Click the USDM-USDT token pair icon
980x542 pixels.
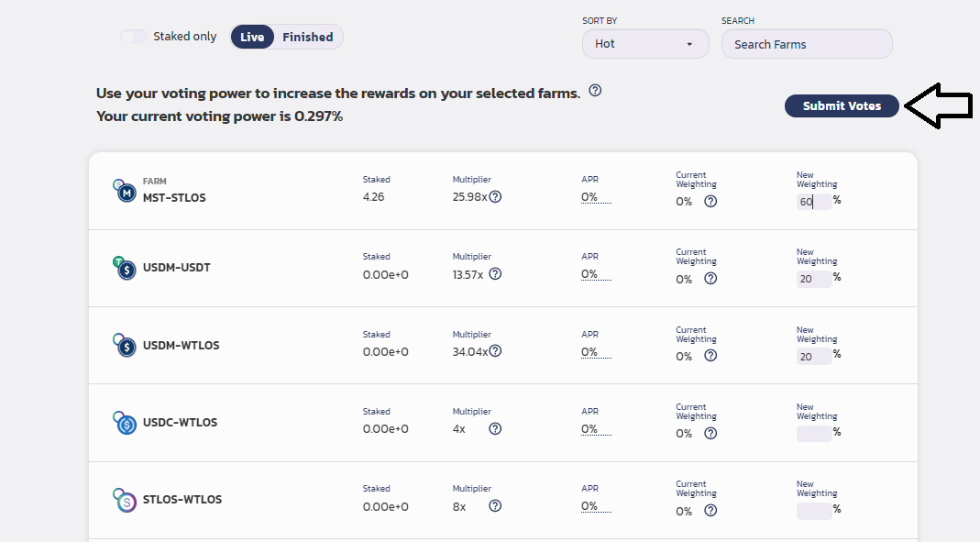124,268
